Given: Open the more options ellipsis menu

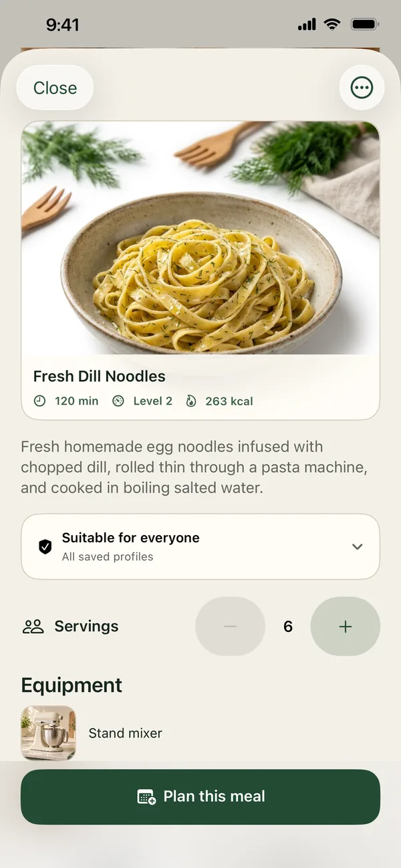Looking at the screenshot, I should [x=362, y=88].
